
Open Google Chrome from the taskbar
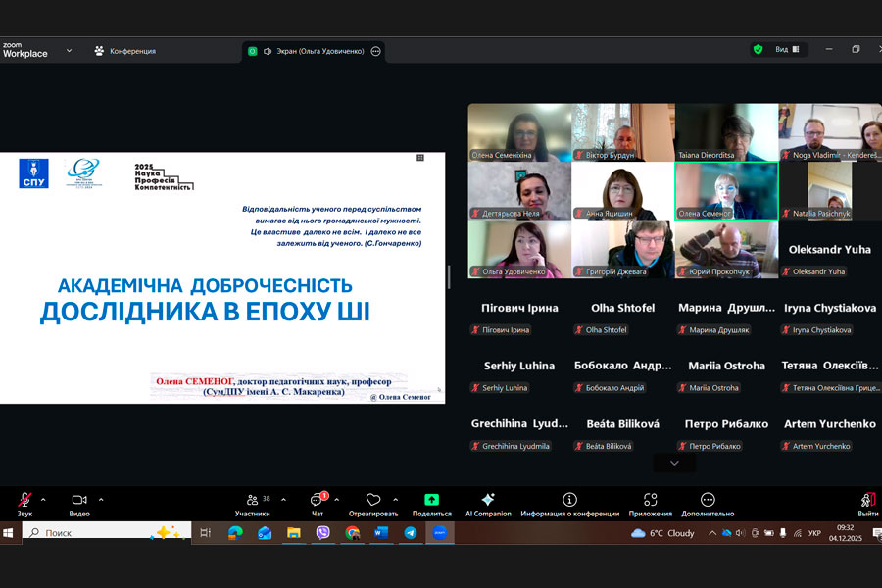352,533
